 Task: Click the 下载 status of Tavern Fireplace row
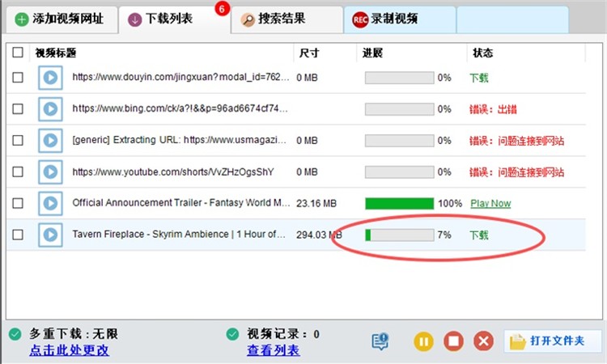(x=479, y=235)
